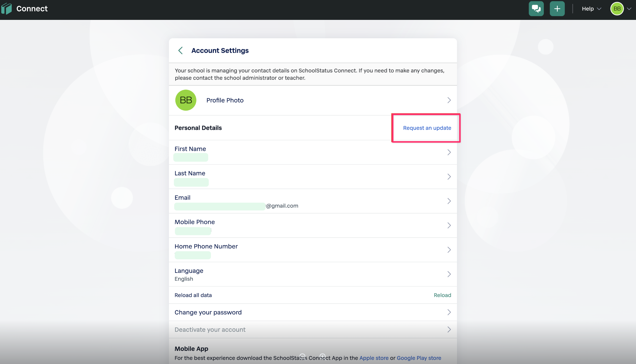Open Profile Photo row chevron
This screenshot has height=364, width=636.
(449, 100)
